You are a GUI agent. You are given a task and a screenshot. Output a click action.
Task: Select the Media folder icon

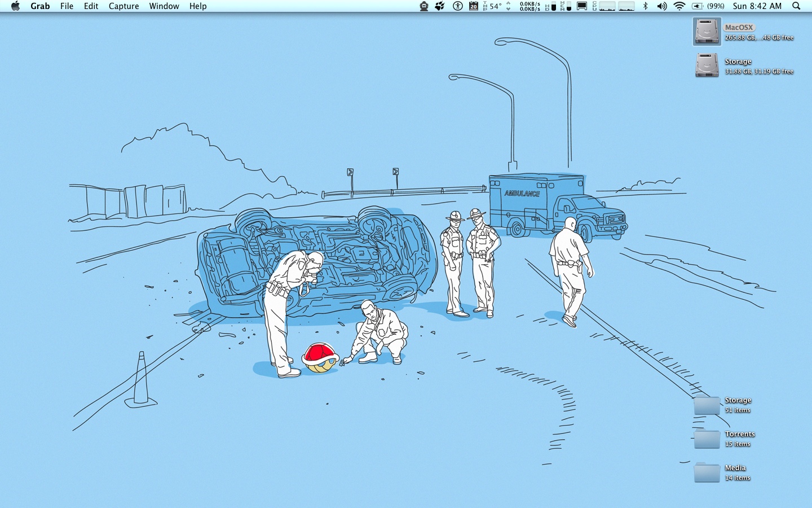pyautogui.click(x=707, y=472)
